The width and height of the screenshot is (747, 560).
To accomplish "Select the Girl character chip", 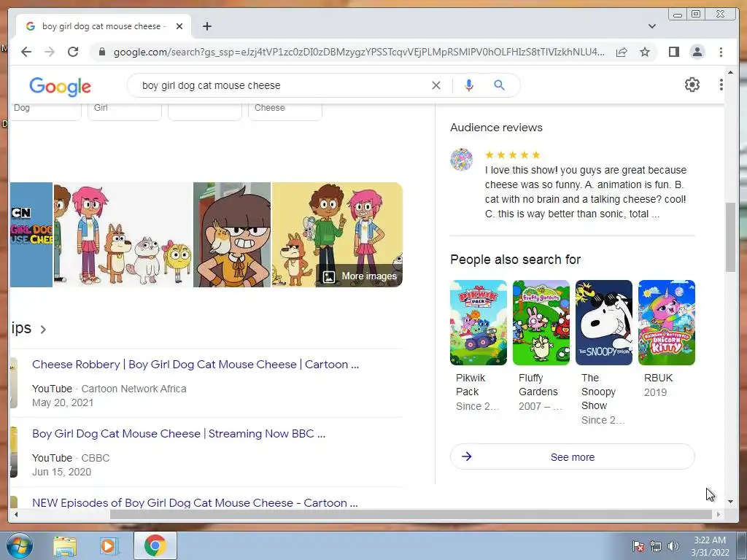I will point(125,112).
